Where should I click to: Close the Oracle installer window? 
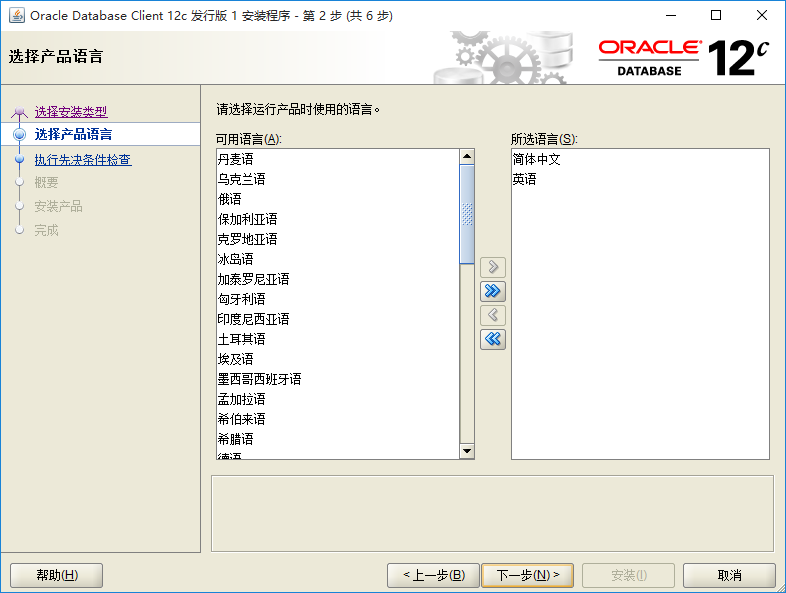[x=761, y=16]
